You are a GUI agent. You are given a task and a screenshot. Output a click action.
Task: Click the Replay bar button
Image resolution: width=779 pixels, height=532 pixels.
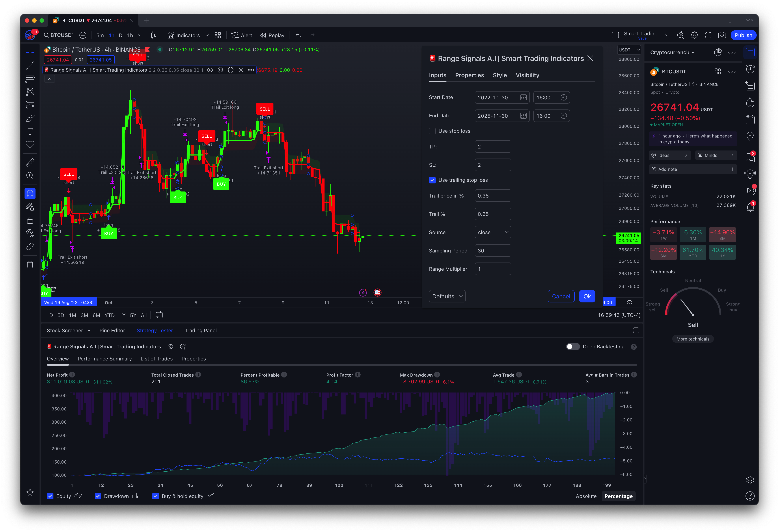272,35
